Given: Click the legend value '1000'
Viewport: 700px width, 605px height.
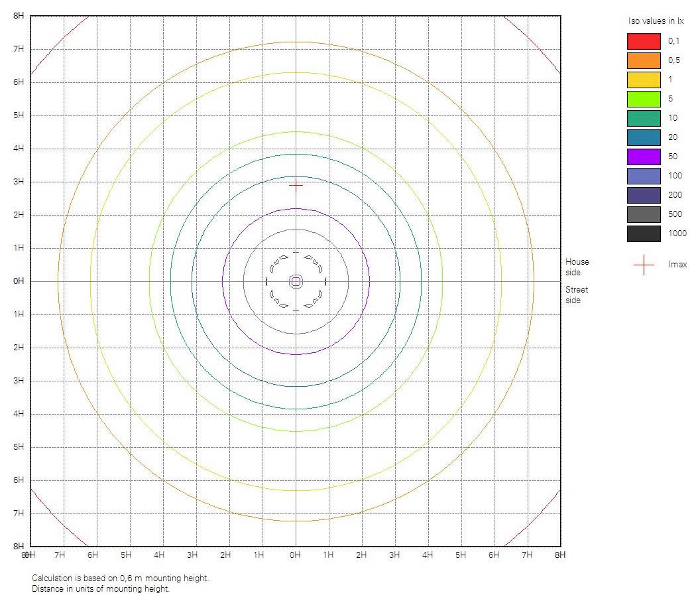Looking at the screenshot, I should 677,234.
